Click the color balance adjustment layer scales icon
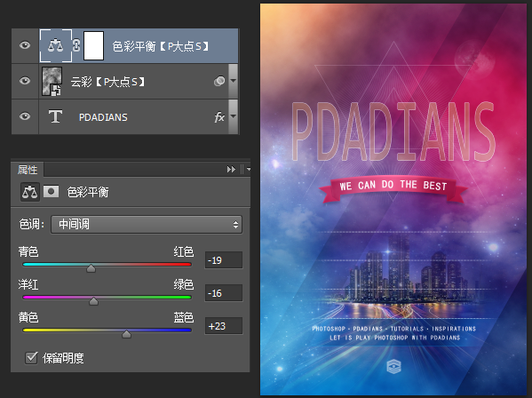532x398 pixels. coord(56,45)
